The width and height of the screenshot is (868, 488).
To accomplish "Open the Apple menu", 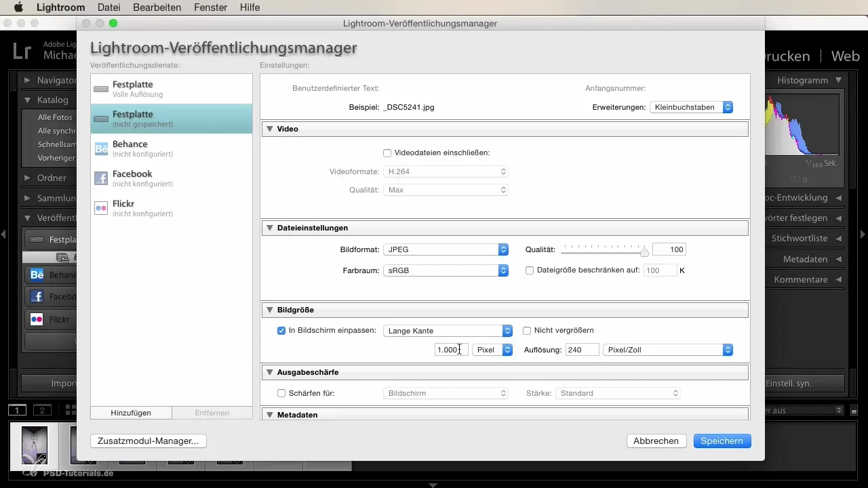I will 18,7.
